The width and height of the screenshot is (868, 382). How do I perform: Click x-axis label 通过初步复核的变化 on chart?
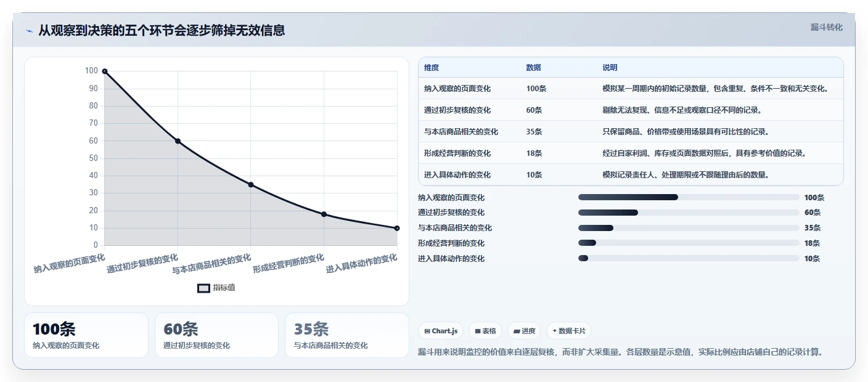coord(142,263)
